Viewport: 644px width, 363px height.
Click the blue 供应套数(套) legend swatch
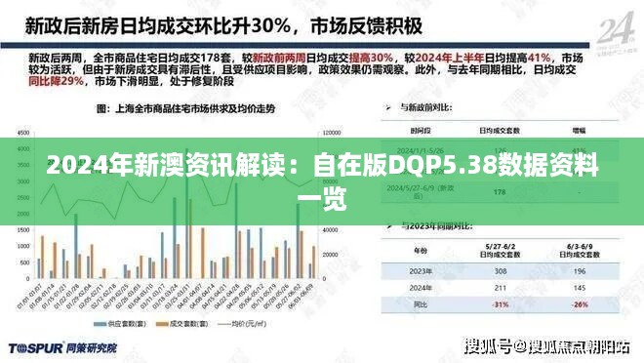coord(101,324)
